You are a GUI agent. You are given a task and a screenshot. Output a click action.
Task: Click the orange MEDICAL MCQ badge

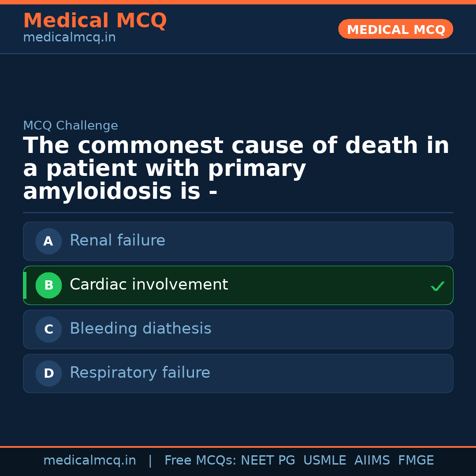tap(395, 29)
